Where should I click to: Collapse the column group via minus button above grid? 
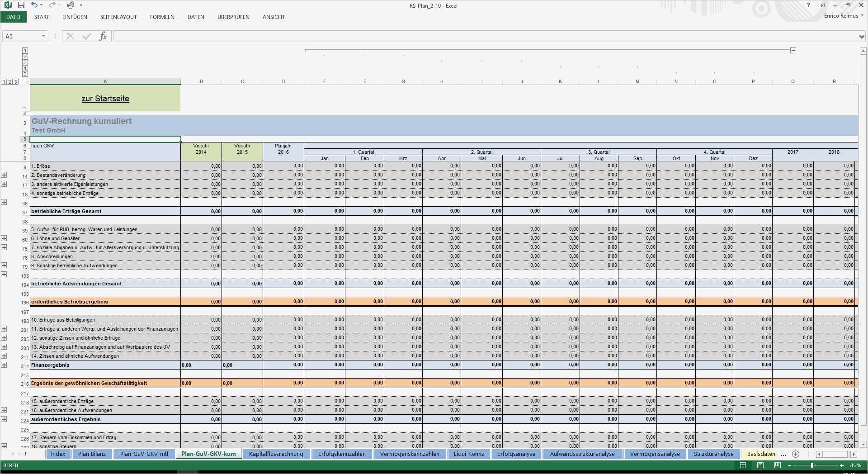(x=793, y=50)
